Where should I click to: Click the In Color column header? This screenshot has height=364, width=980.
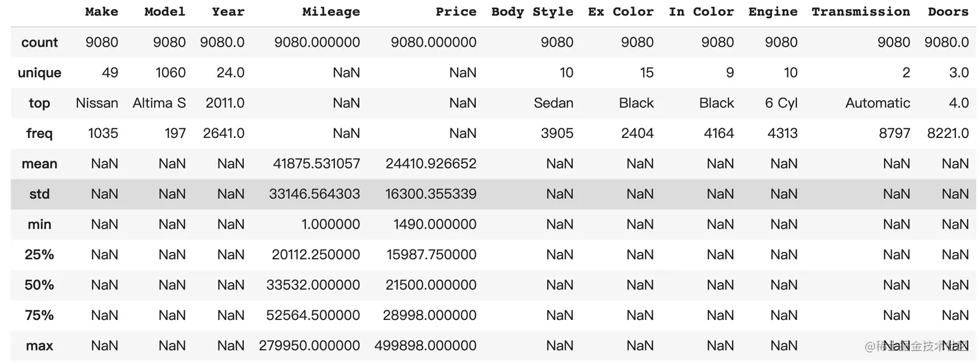(x=701, y=12)
